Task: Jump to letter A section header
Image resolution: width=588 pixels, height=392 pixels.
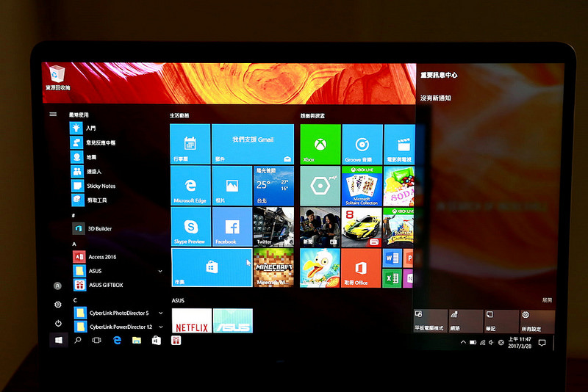Action: 74,244
